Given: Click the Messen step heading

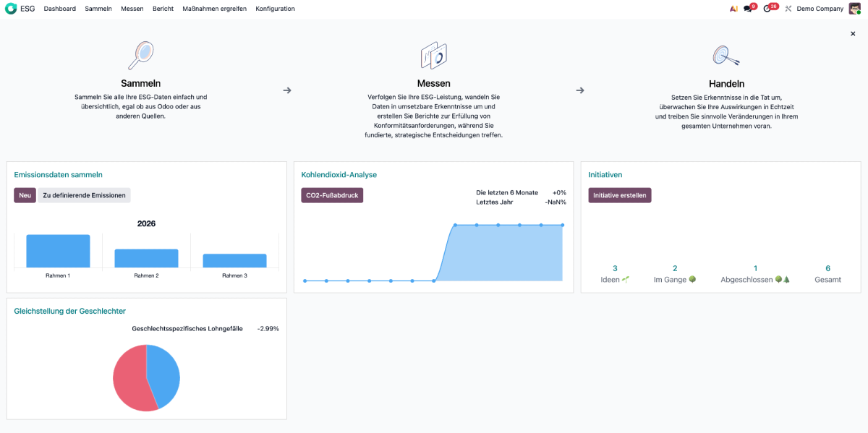Looking at the screenshot, I should click(x=433, y=83).
